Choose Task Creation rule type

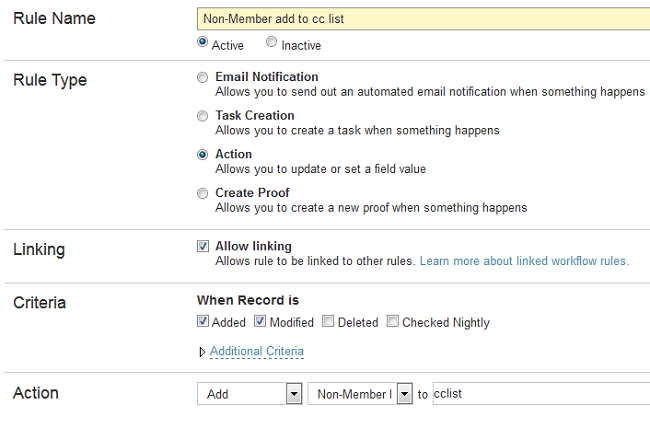pos(203,116)
